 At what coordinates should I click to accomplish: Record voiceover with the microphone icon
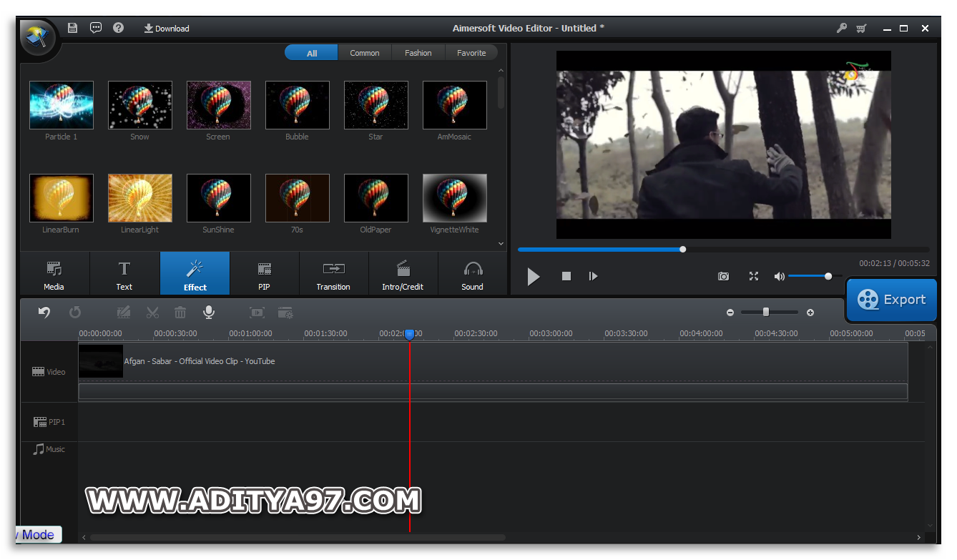209,313
